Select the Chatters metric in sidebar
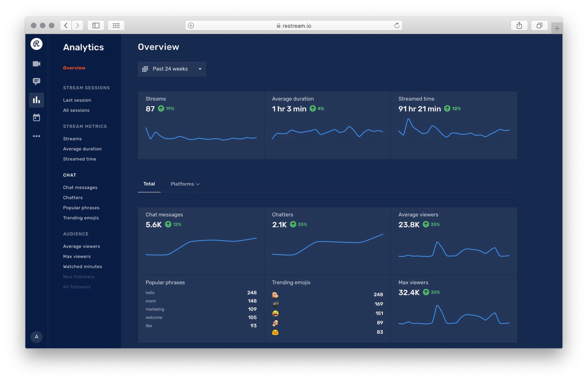The image size is (588, 382). [x=73, y=197]
